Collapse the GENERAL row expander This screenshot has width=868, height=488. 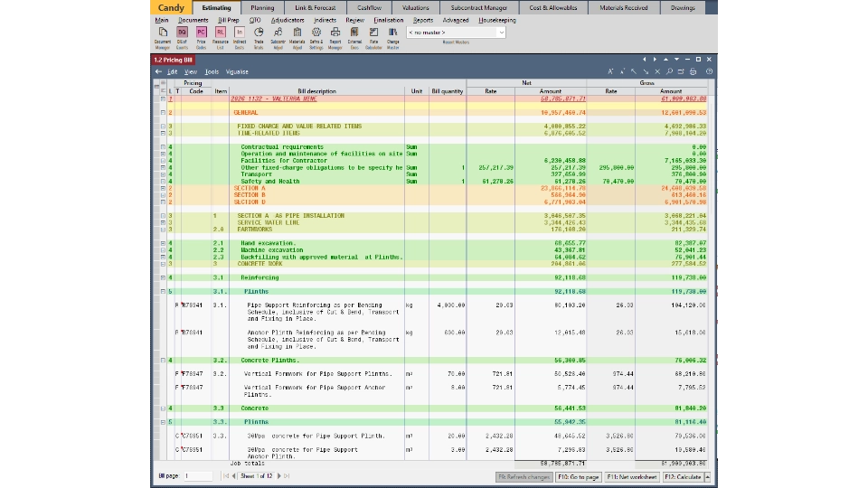163,112
